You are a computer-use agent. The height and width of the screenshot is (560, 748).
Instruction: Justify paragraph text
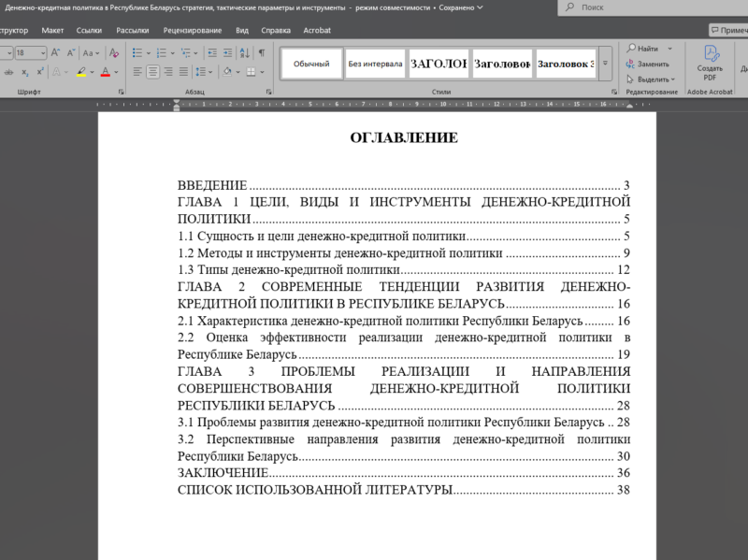click(x=183, y=72)
